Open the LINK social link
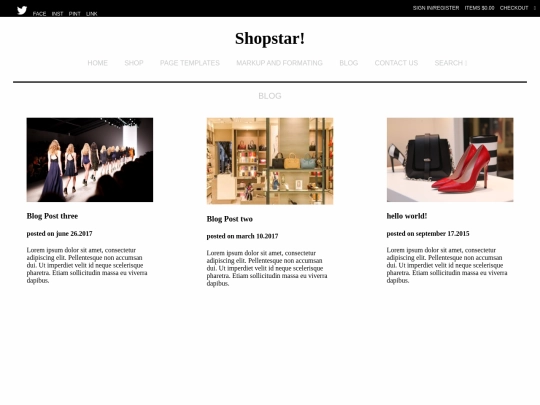The height and width of the screenshot is (405, 540). (92, 14)
